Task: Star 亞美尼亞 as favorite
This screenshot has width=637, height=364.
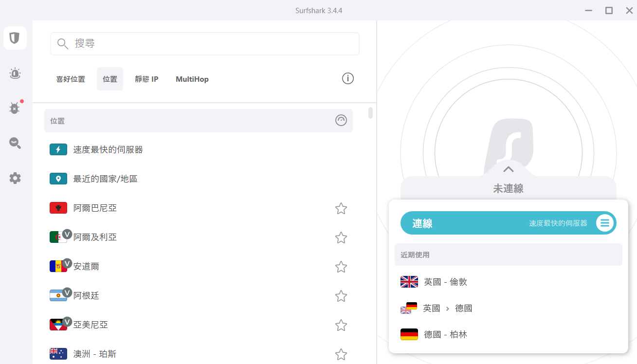Action: click(x=341, y=325)
